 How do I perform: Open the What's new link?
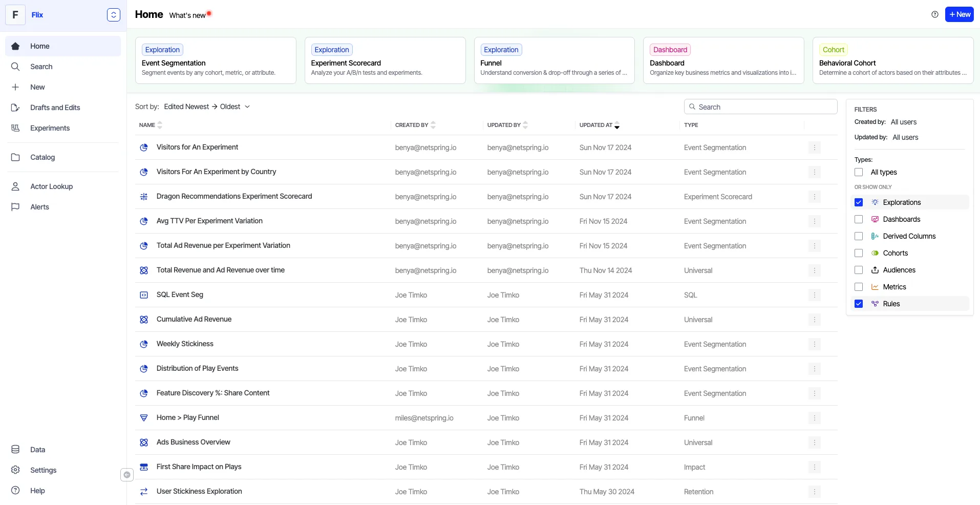[187, 15]
